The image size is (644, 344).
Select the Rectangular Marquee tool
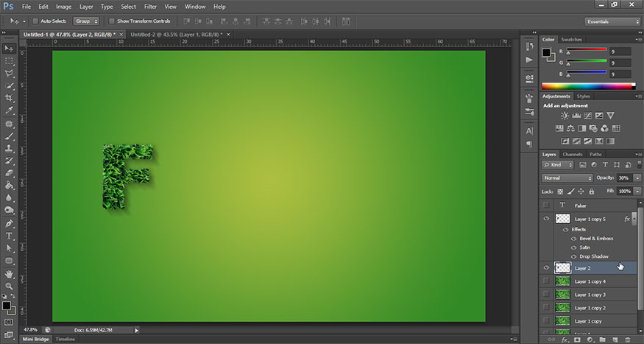(9, 61)
